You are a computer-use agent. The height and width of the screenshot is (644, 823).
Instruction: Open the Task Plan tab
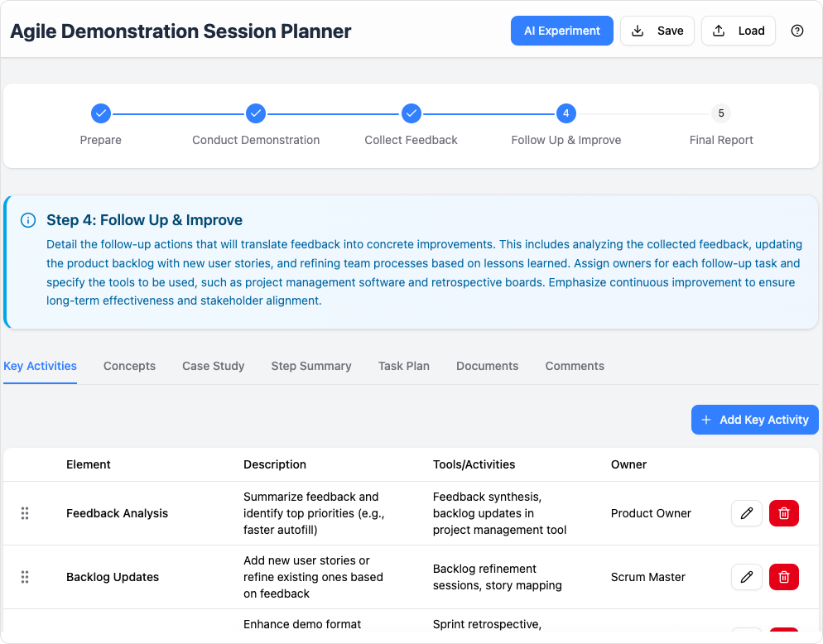coord(403,367)
